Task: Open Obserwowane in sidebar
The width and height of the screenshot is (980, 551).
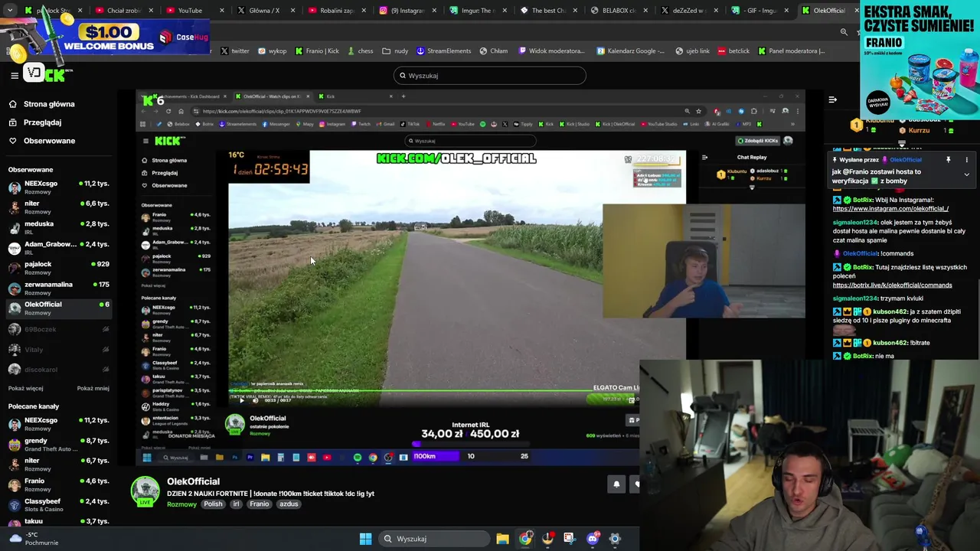Action: point(49,141)
